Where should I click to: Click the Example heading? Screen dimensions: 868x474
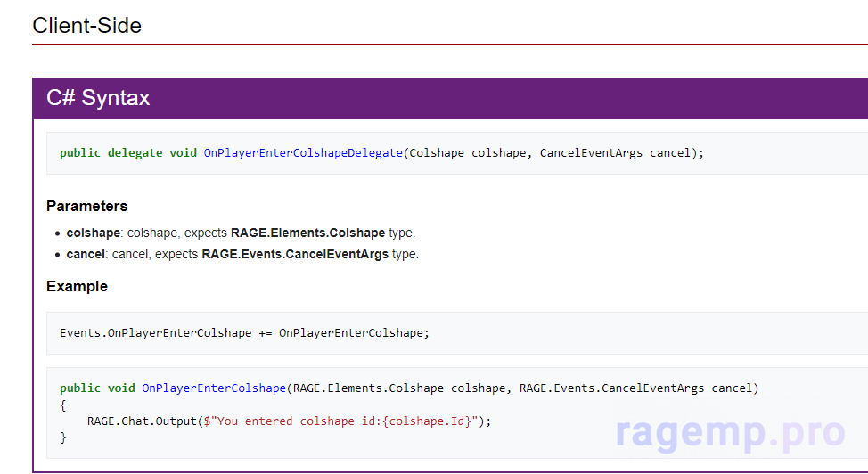point(77,286)
